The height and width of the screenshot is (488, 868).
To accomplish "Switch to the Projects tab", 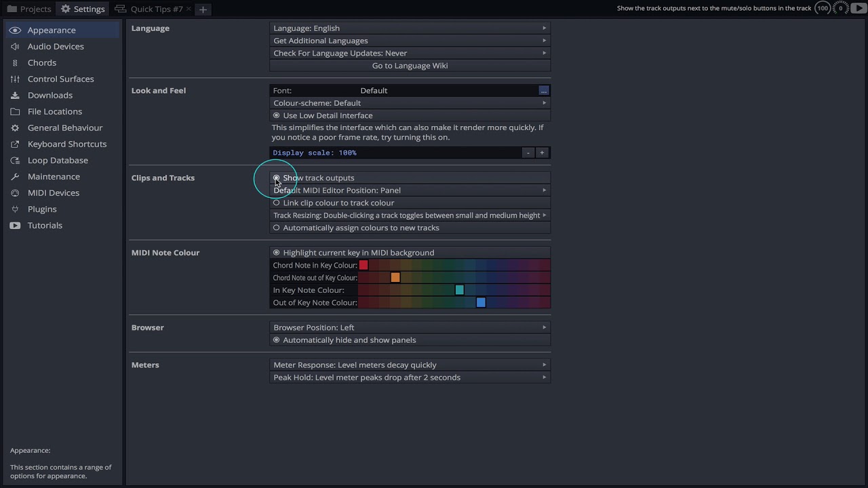I will (x=29, y=9).
